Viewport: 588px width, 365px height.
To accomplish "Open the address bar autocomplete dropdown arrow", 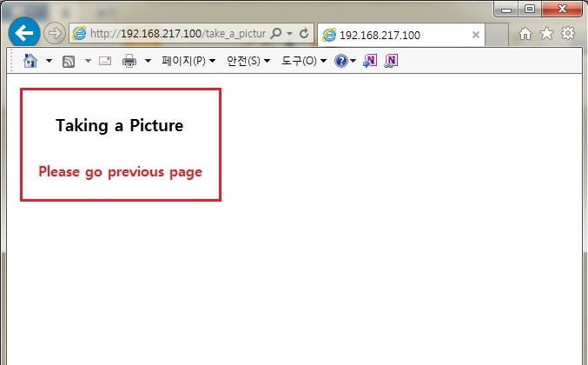I will click(289, 33).
